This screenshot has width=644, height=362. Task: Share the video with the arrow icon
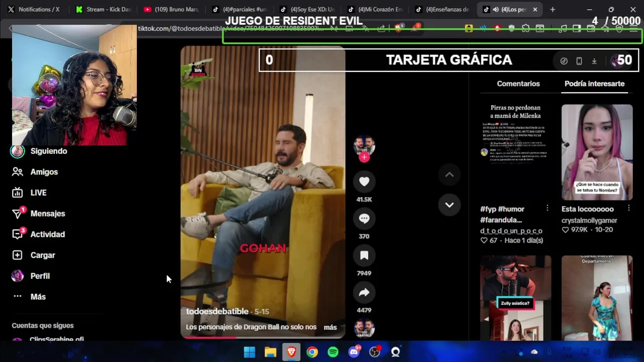click(x=364, y=293)
